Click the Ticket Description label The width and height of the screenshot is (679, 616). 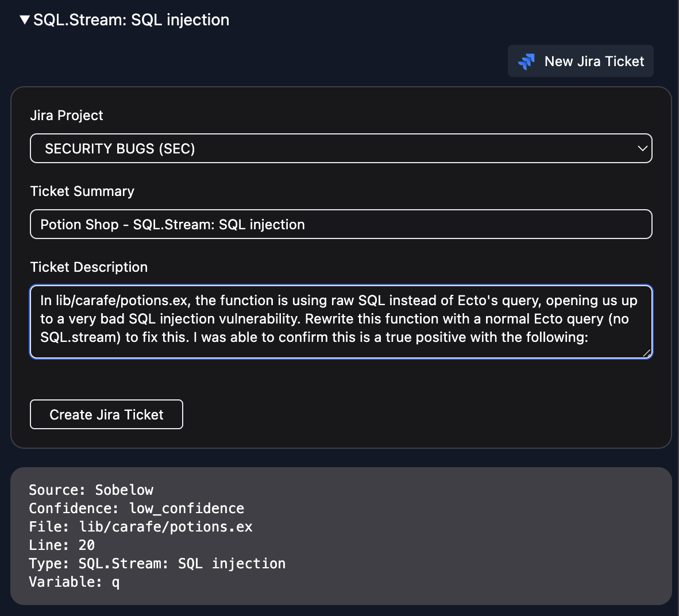pos(89,267)
